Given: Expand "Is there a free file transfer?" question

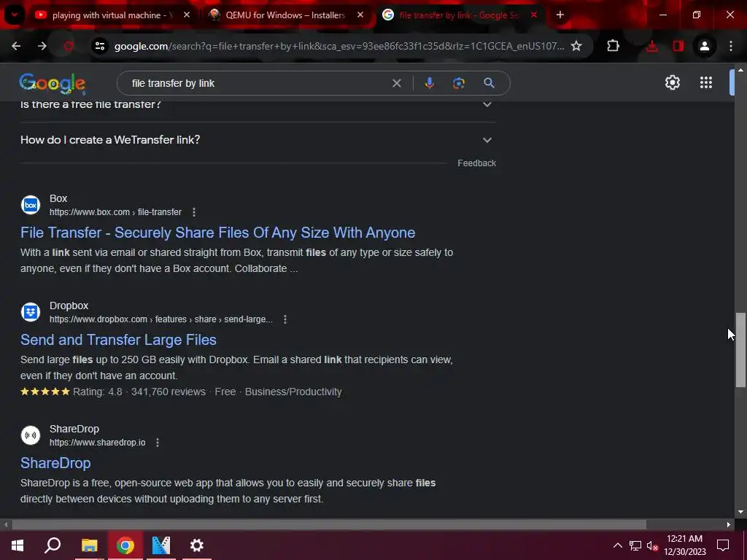Looking at the screenshot, I should 258,105.
